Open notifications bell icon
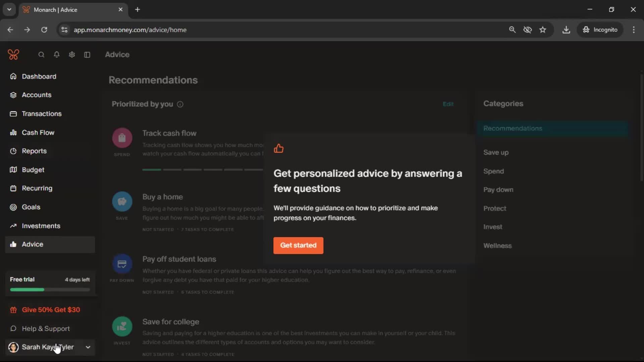The height and width of the screenshot is (362, 644). tap(57, 55)
